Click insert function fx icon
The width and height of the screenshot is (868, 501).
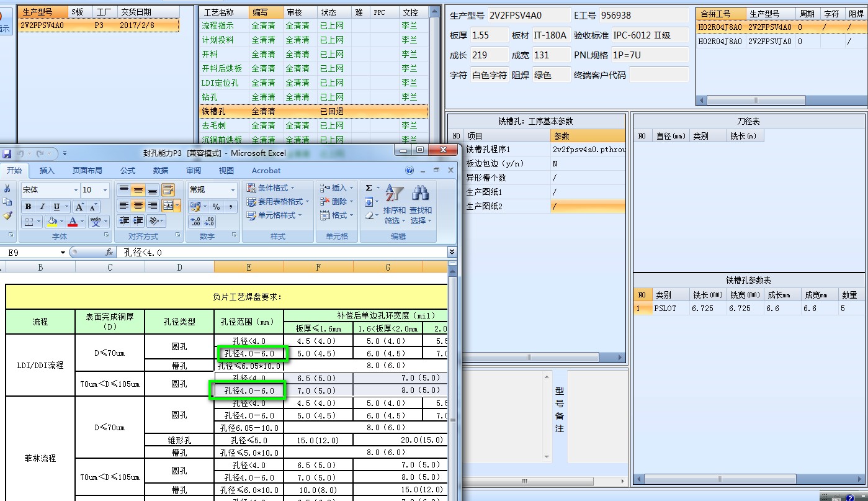tap(109, 252)
